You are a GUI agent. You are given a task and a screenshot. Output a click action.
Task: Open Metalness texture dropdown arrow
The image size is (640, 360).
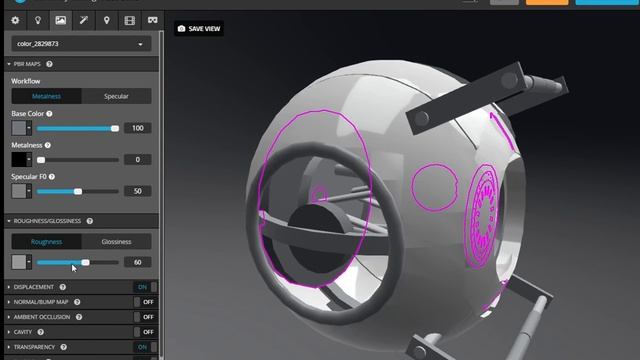pyautogui.click(x=29, y=160)
